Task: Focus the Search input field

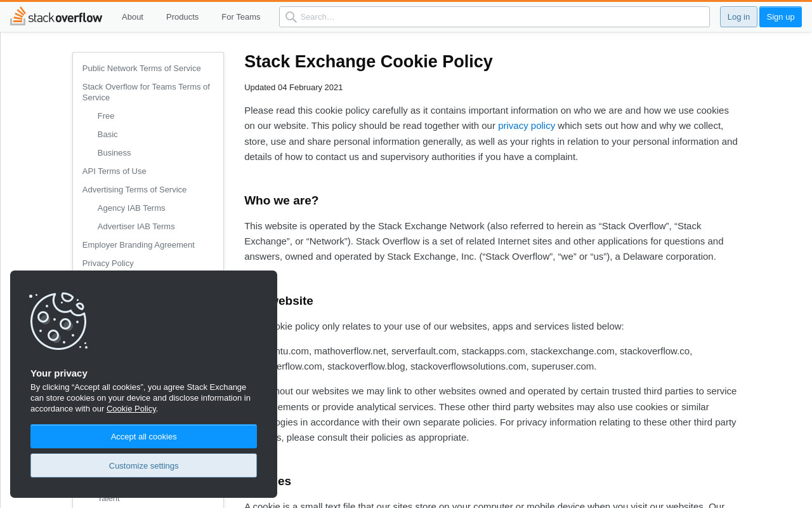Action: click(494, 17)
